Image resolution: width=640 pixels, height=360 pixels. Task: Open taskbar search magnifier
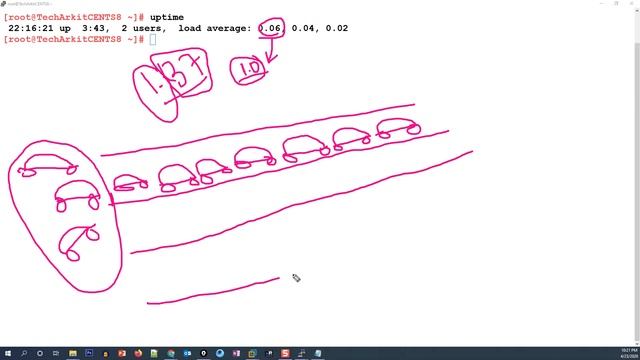24,353
